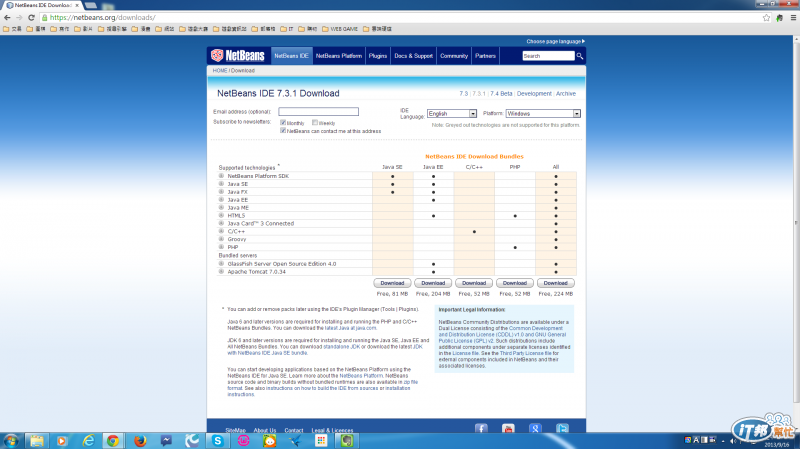Open the blue bird taskbar icon
Screen dimensions: 800x449
[295, 441]
